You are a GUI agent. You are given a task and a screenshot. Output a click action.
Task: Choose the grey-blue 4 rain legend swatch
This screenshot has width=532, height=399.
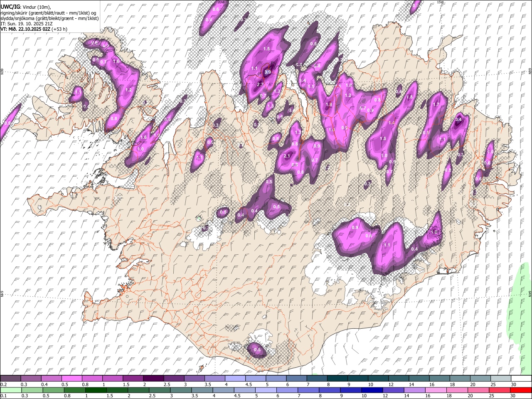coord(223,390)
